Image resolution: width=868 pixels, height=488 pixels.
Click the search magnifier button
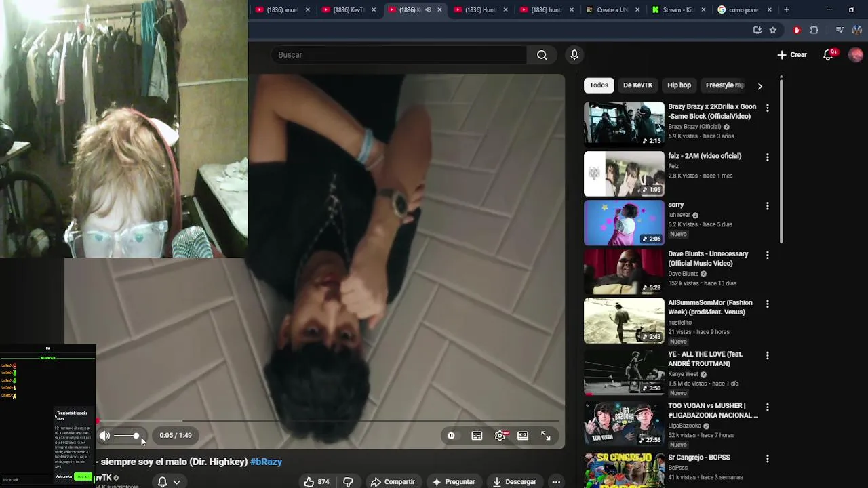[542, 55]
